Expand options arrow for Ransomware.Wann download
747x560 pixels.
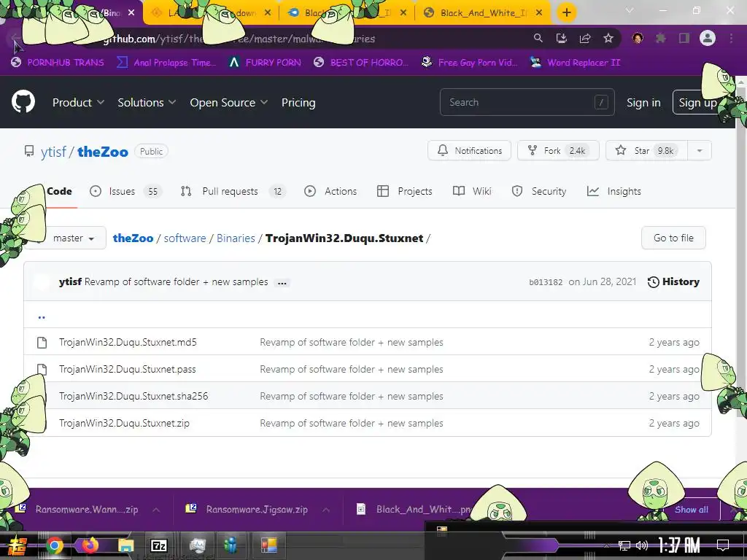coord(156,510)
